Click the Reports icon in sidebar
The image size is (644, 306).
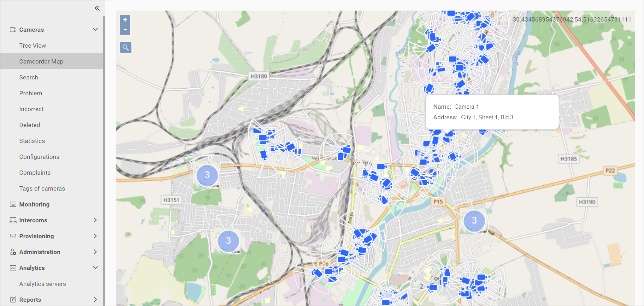[x=13, y=300]
